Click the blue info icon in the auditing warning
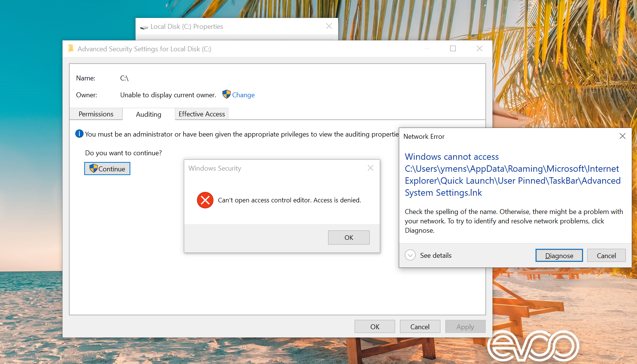 (x=79, y=134)
